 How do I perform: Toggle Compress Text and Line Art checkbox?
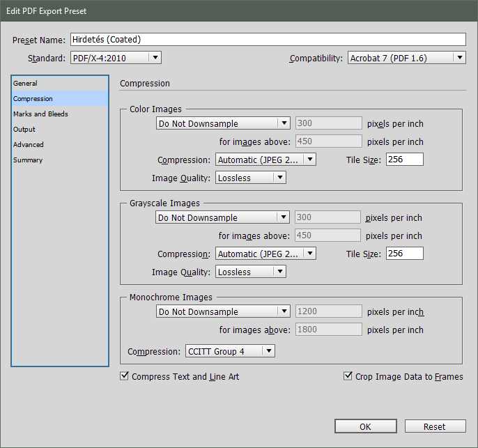pyautogui.click(x=125, y=376)
